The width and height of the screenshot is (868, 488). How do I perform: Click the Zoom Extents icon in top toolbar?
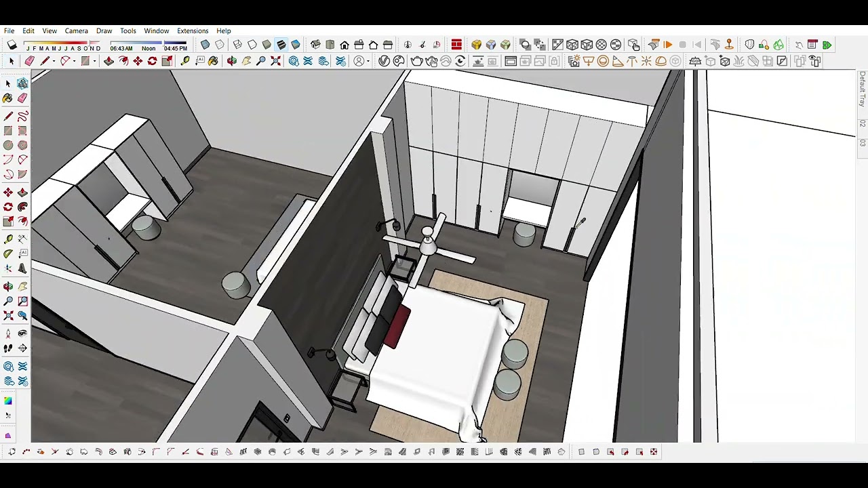tap(275, 61)
